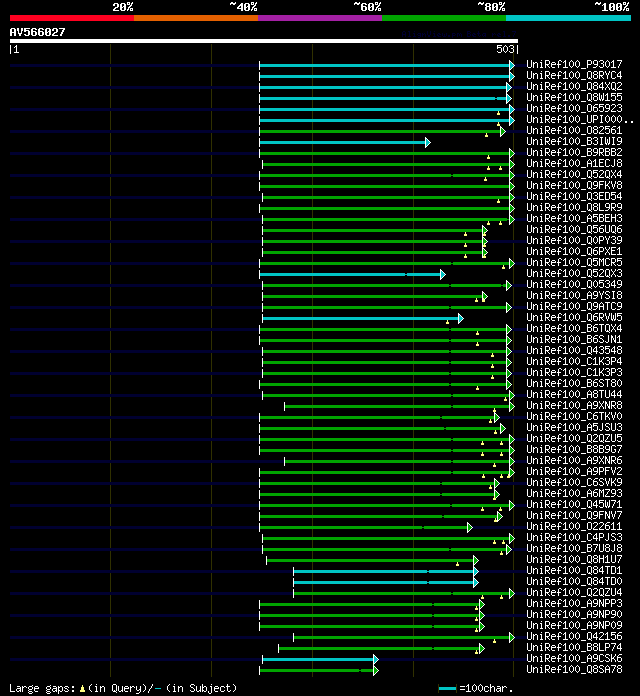Viewport: 640px width, 696px height.
Task: Click the UniRef100_B6TQX4 label
Action: (574, 328)
